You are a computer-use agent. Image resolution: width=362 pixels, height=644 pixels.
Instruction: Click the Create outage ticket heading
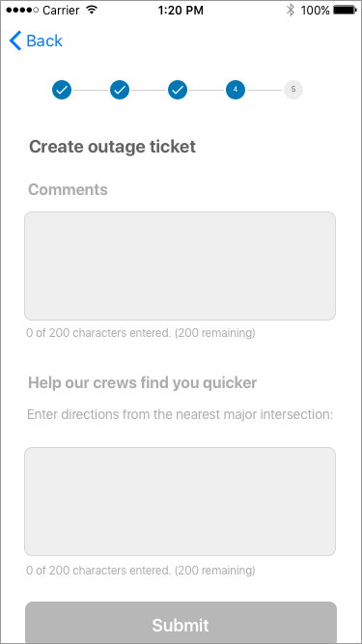112,147
